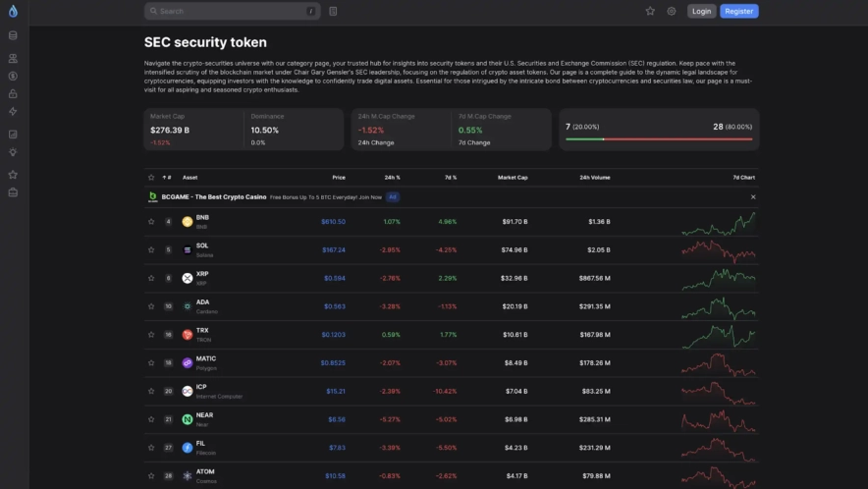Viewport: 868px width, 489px height.
Task: Click the calculator icon beside search box
Action: tap(334, 12)
